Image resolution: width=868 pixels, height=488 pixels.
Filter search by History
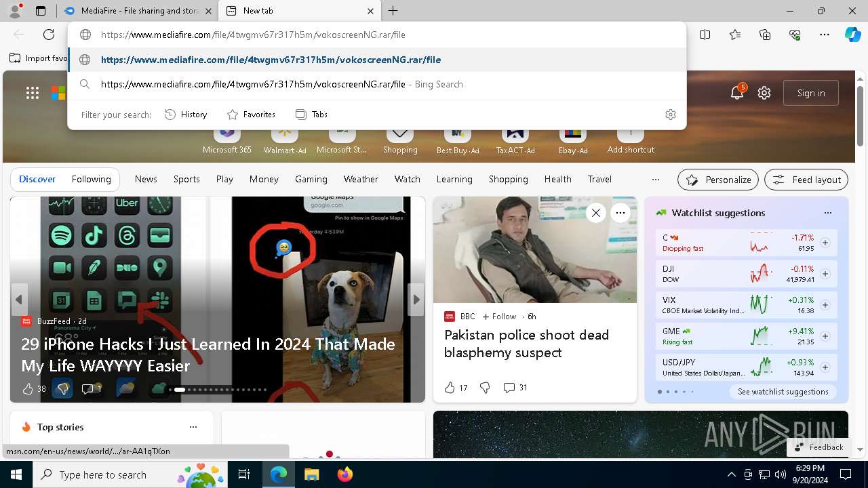pyautogui.click(x=186, y=115)
